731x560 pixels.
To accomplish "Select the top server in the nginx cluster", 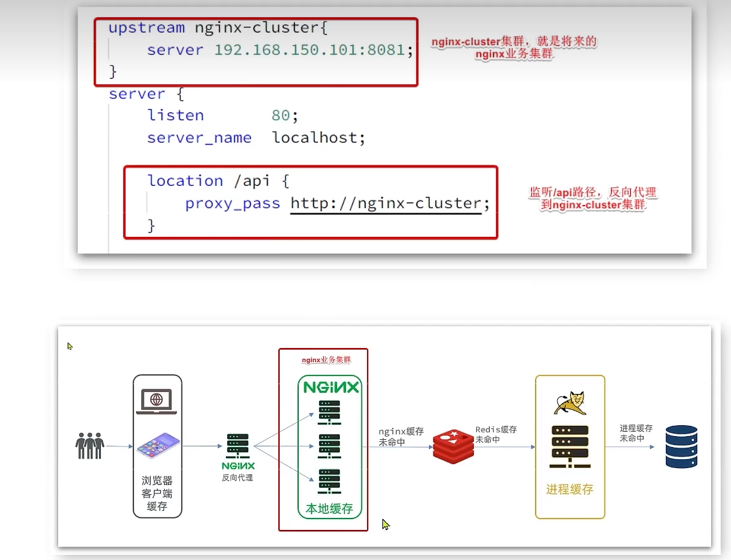I will pyautogui.click(x=329, y=412).
